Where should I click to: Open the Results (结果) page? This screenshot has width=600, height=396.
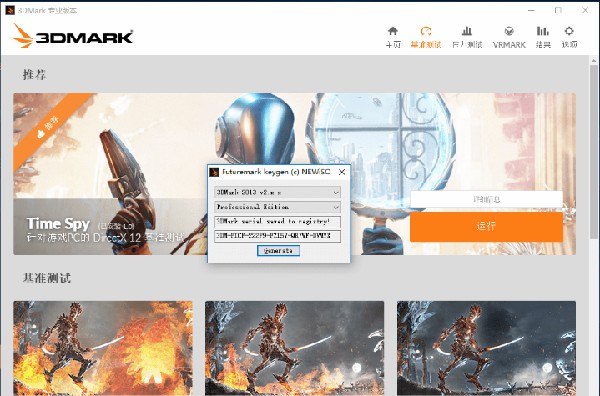[x=543, y=37]
